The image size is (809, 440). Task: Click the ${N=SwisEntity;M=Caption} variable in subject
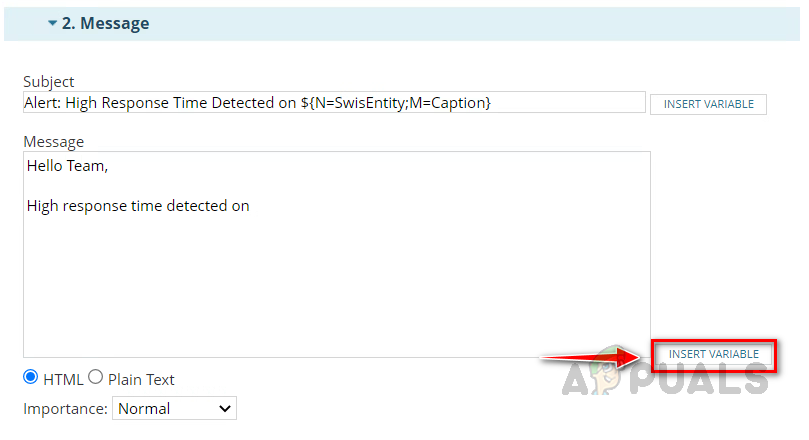click(x=396, y=103)
